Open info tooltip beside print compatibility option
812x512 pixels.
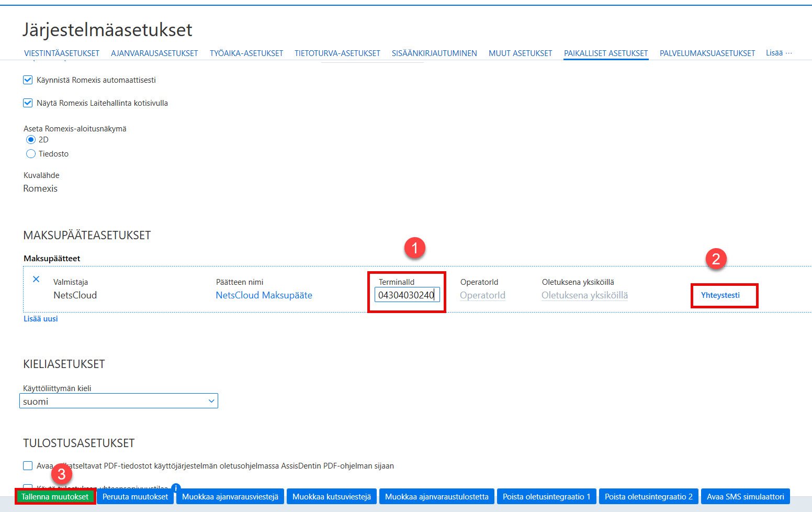tap(176, 487)
